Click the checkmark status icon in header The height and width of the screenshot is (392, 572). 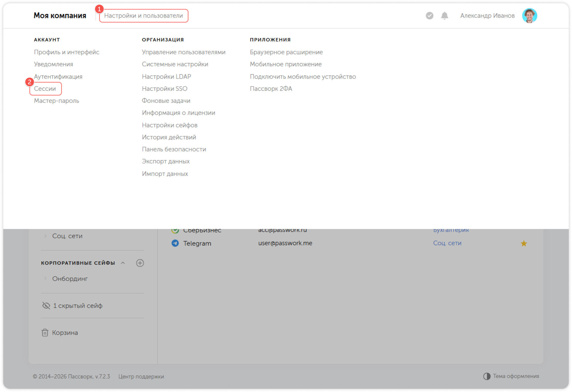point(430,16)
